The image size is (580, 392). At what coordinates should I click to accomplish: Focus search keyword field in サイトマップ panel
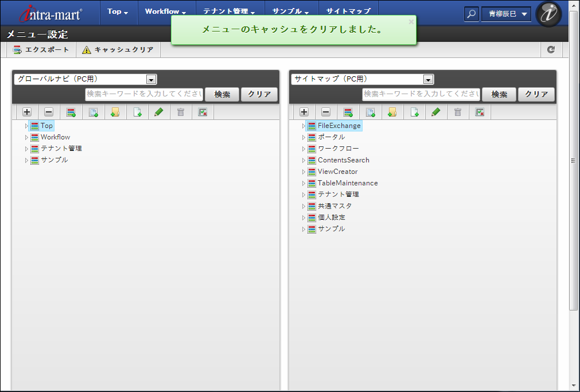click(421, 94)
